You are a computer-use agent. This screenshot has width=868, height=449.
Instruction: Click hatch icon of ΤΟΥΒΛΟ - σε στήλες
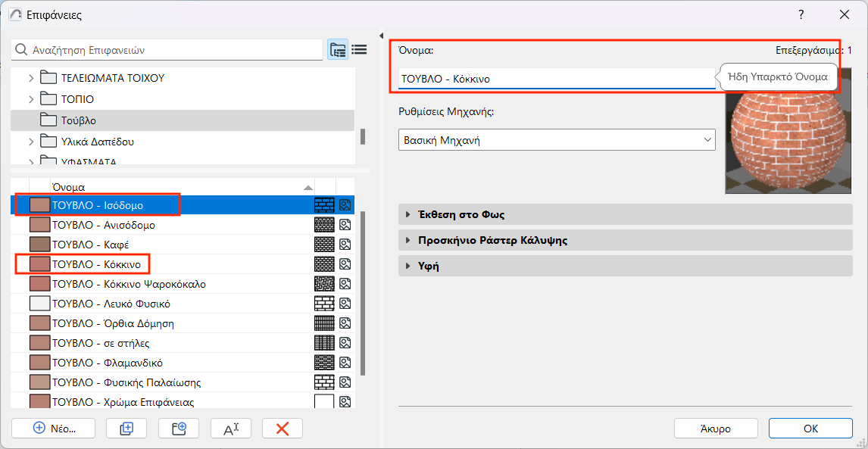click(x=324, y=343)
